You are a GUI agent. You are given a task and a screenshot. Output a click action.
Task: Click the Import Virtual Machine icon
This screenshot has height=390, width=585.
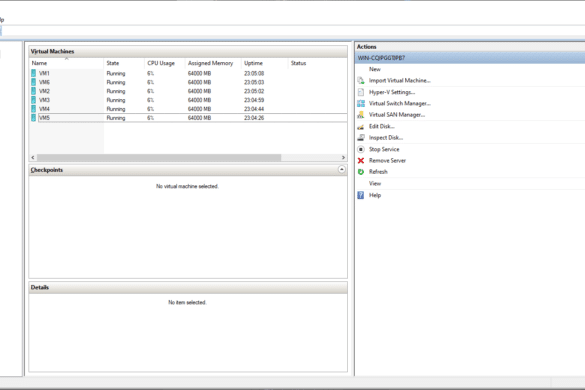pos(361,81)
